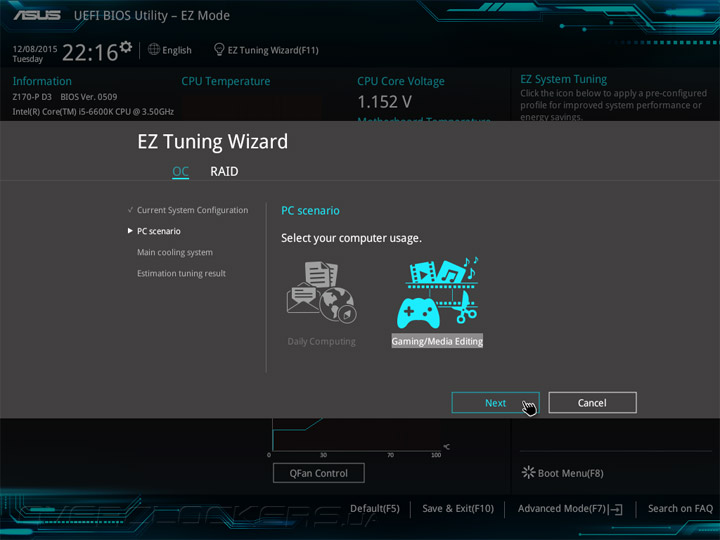Click the Advanced Mode exit arrow icon
Image resolution: width=720 pixels, height=540 pixels.
click(x=616, y=509)
